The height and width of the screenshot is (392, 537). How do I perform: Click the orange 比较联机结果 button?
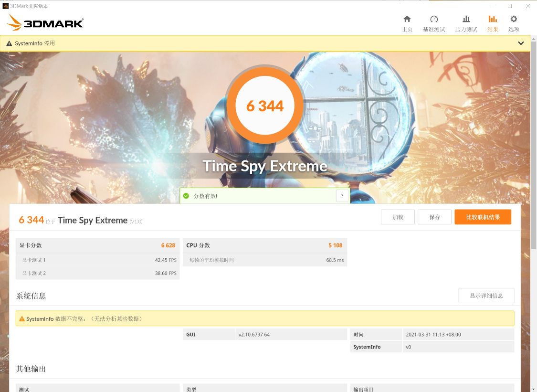(483, 217)
